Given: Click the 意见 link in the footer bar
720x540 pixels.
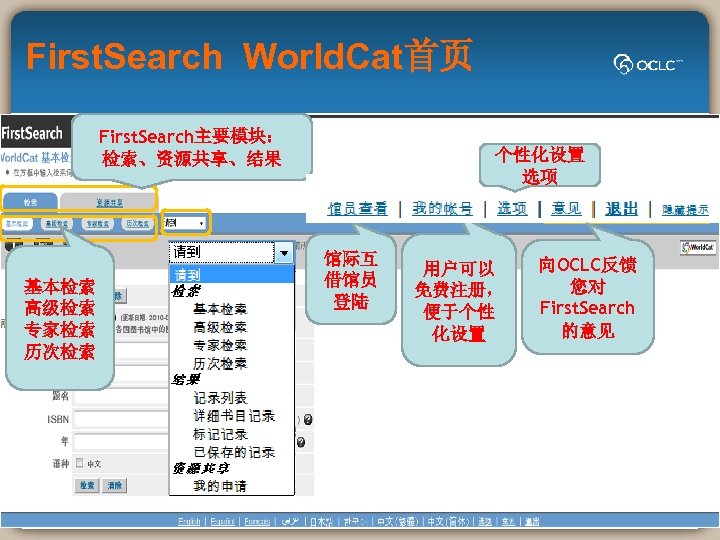Looking at the screenshot, I should tap(508, 522).
